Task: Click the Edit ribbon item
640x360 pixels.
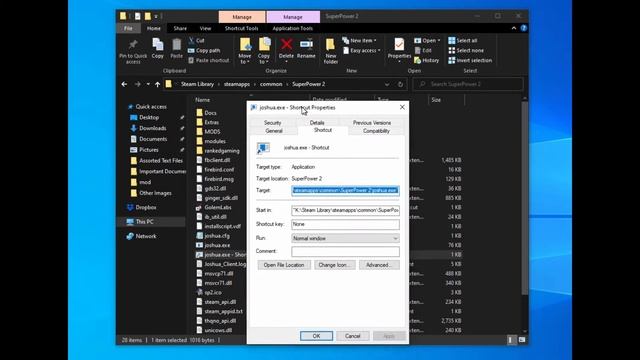Action: tap(423, 50)
